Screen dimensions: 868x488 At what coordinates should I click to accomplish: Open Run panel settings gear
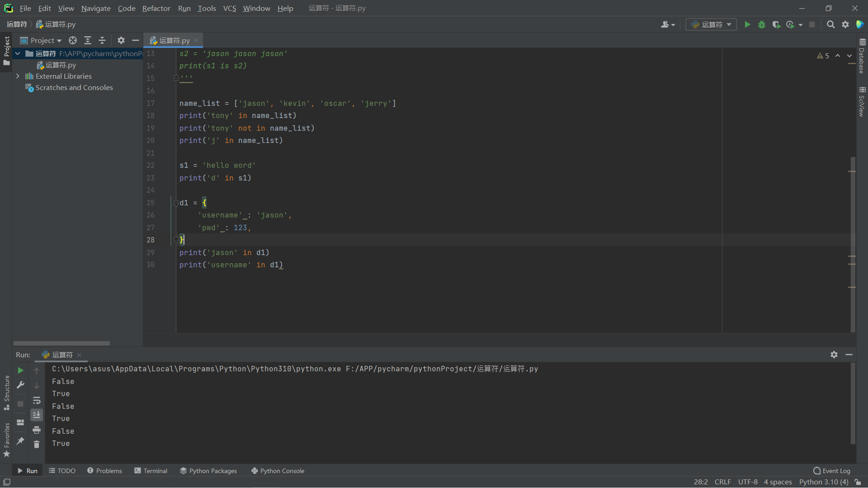coord(834,355)
